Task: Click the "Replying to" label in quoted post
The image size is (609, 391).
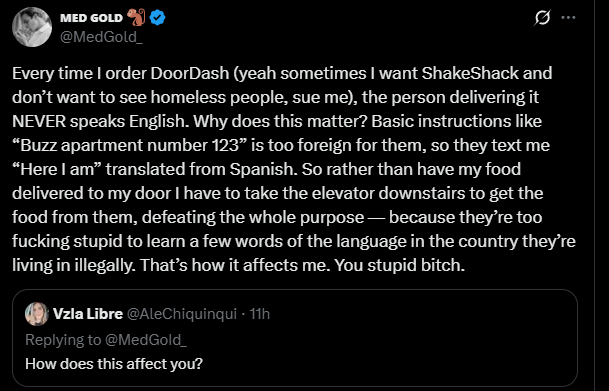Action: [x=63, y=340]
